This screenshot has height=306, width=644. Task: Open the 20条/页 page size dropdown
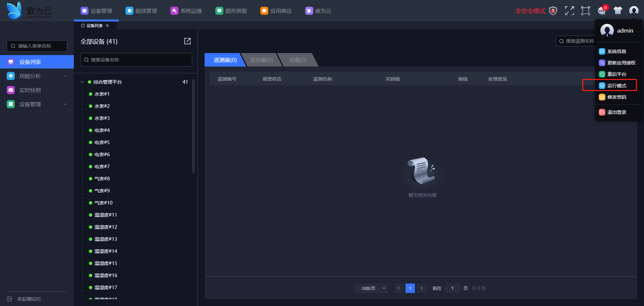[371, 288]
